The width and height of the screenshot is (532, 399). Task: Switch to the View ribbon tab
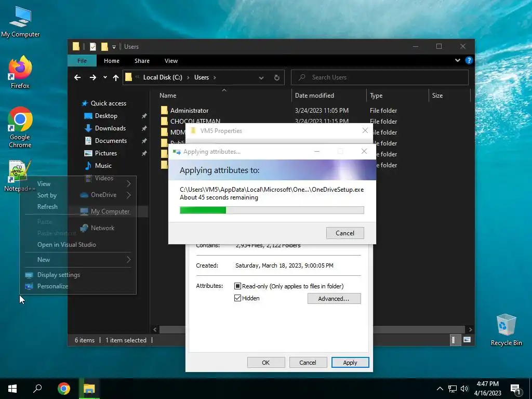171,61
